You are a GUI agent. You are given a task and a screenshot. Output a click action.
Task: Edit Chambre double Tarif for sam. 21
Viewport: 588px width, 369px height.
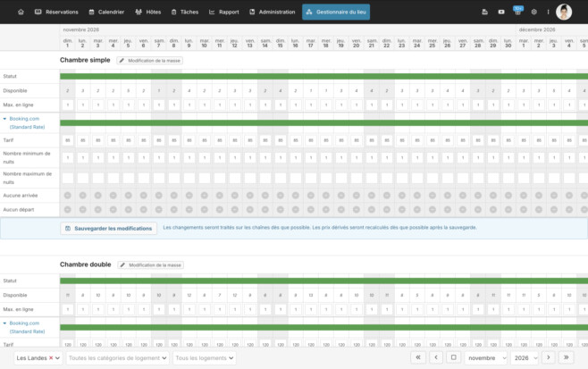(372, 344)
